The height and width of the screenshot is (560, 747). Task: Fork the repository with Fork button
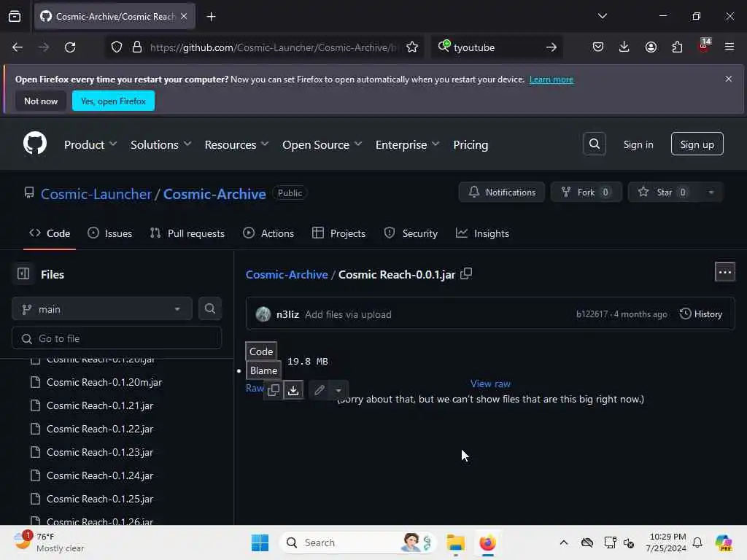pos(587,192)
